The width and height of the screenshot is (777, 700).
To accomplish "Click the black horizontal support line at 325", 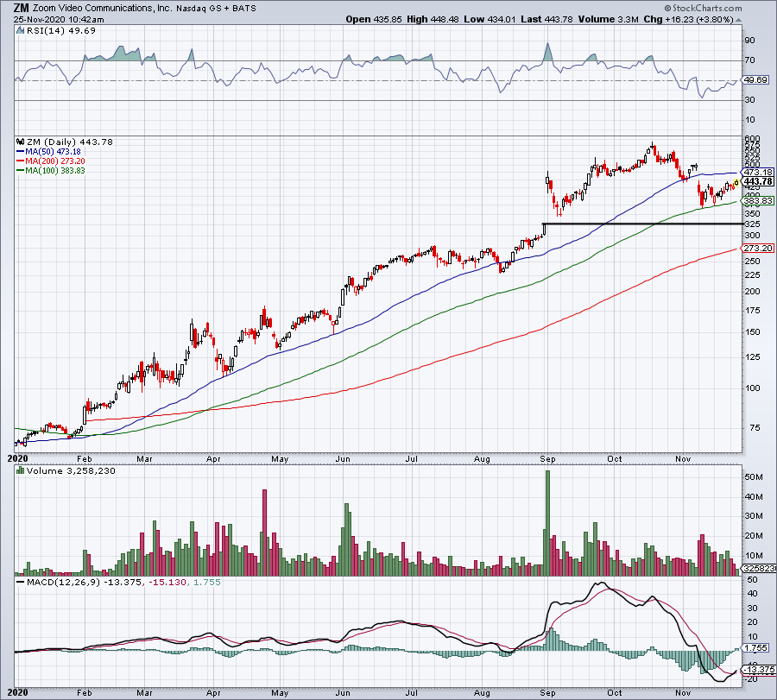I will tap(642, 224).
